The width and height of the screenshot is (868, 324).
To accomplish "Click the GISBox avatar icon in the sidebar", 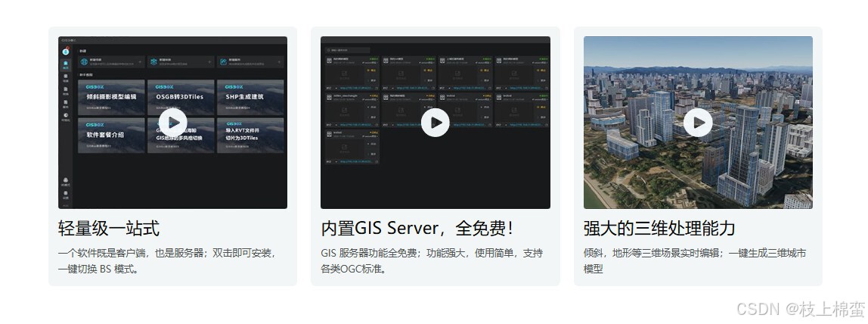I will click(x=66, y=51).
